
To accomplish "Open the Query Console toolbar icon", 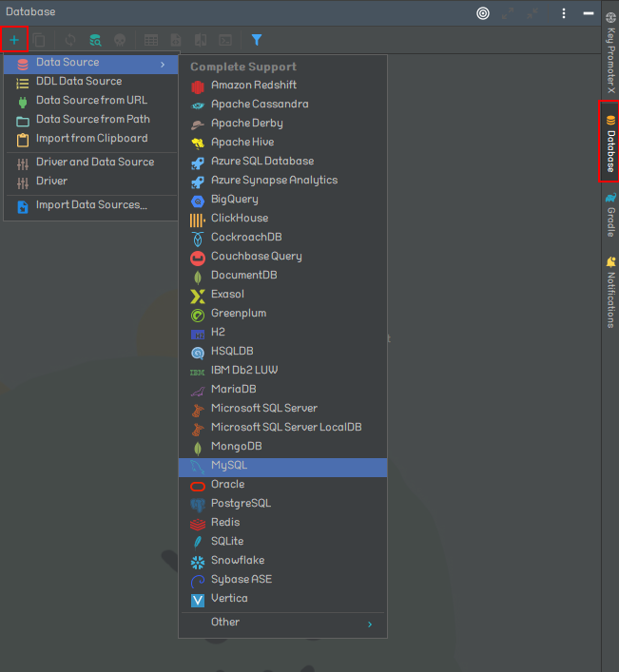I will pyautogui.click(x=225, y=40).
